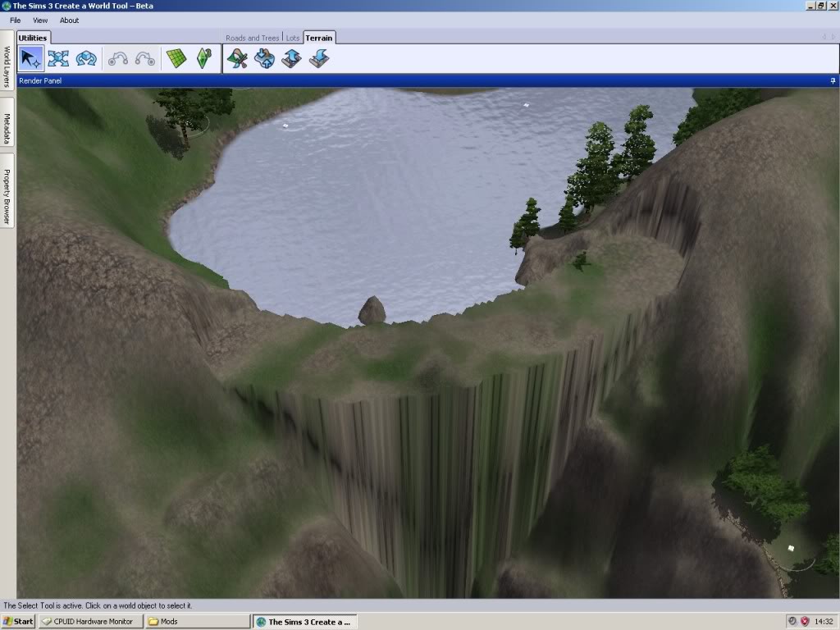Viewport: 840px width, 630px height.
Task: Click the Render Panel title bar
Action: pos(428,81)
